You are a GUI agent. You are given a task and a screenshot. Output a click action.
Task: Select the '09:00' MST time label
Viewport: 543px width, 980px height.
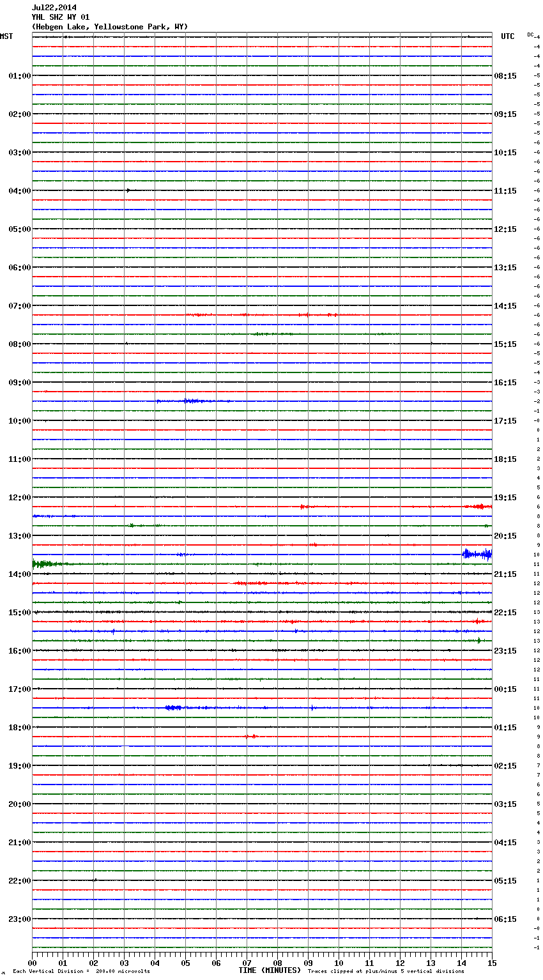[20, 383]
